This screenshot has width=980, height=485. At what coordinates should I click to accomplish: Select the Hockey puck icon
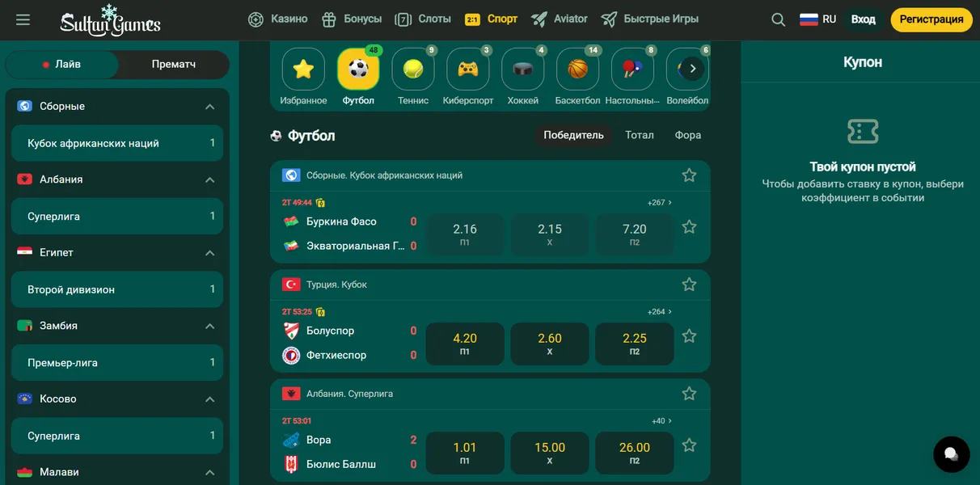click(522, 70)
